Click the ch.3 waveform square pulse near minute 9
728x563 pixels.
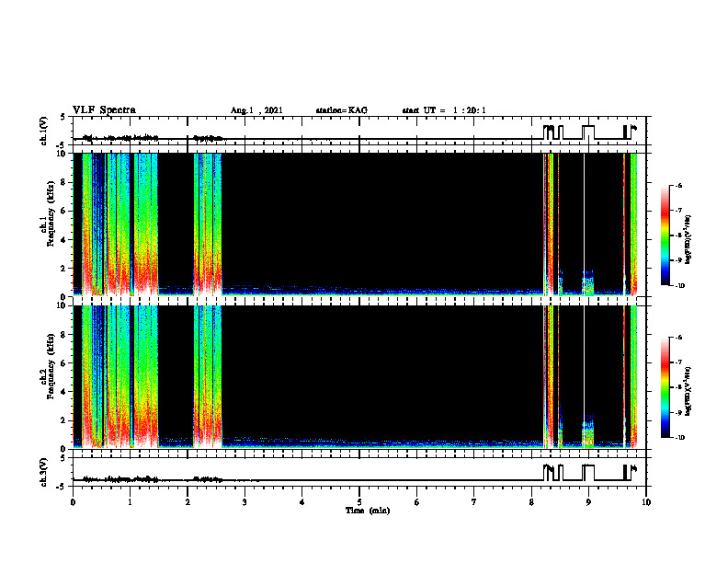pyautogui.click(x=588, y=473)
